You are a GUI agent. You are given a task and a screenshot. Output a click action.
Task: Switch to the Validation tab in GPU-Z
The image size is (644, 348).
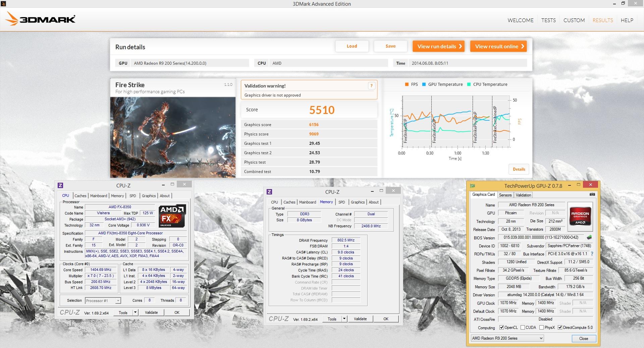click(x=523, y=195)
